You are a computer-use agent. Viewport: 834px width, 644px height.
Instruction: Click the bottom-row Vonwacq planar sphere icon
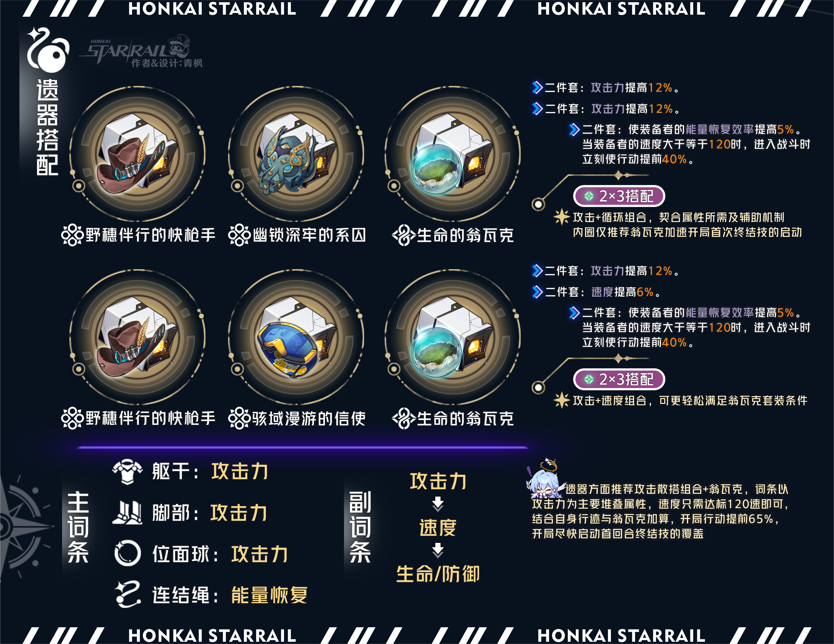click(453, 338)
